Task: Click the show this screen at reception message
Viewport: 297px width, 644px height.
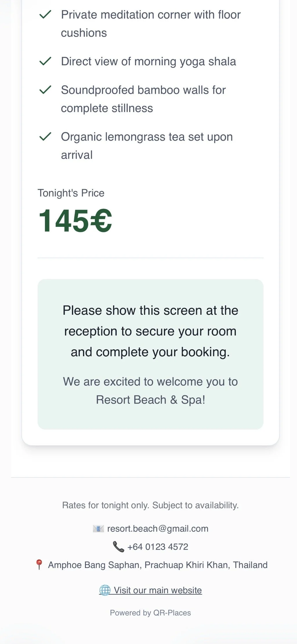Action: (x=150, y=331)
